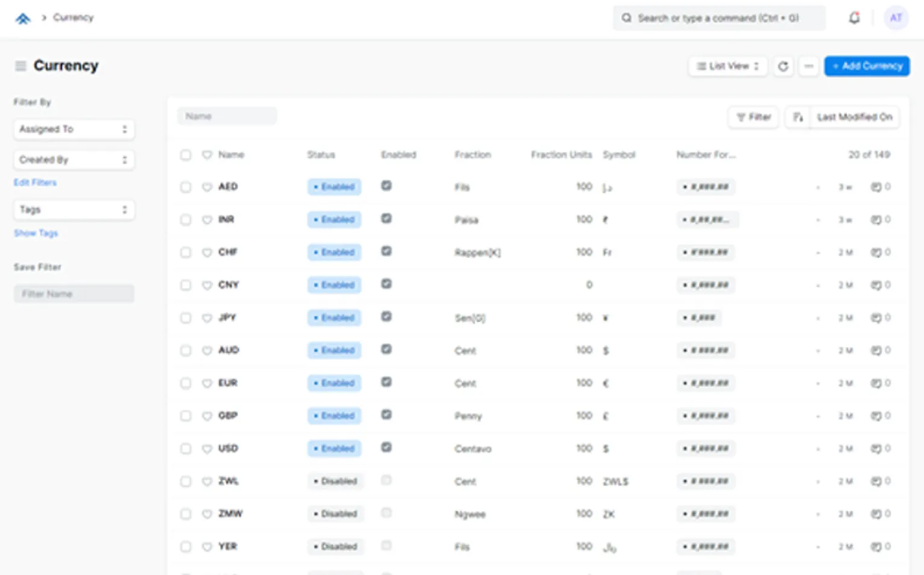Expand the Assigned To filter dropdown
Viewport: 924px width, 575px height.
coord(74,129)
